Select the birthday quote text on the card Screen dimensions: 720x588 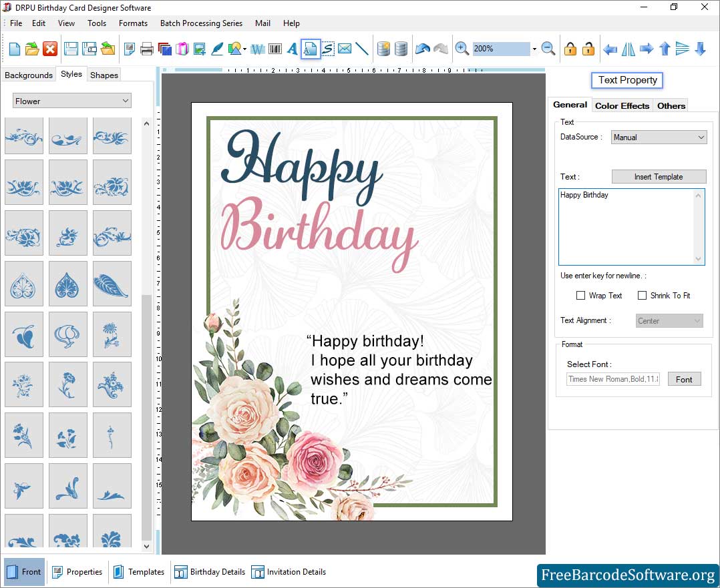(399, 370)
